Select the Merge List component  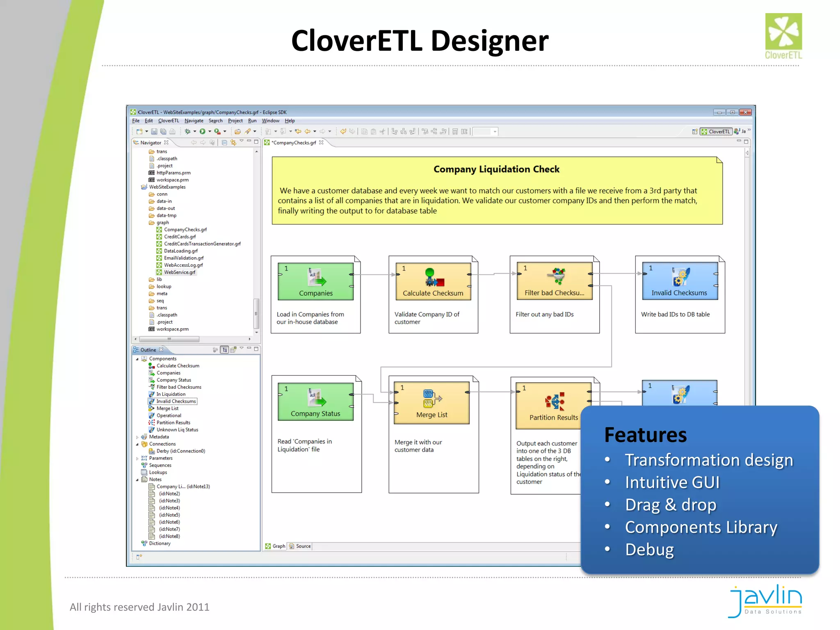tap(431, 403)
